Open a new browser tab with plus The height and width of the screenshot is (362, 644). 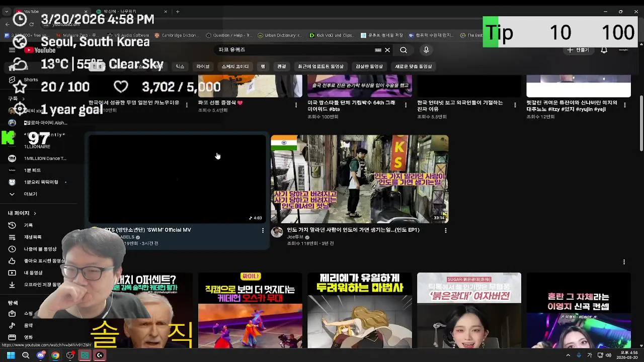[178, 11]
